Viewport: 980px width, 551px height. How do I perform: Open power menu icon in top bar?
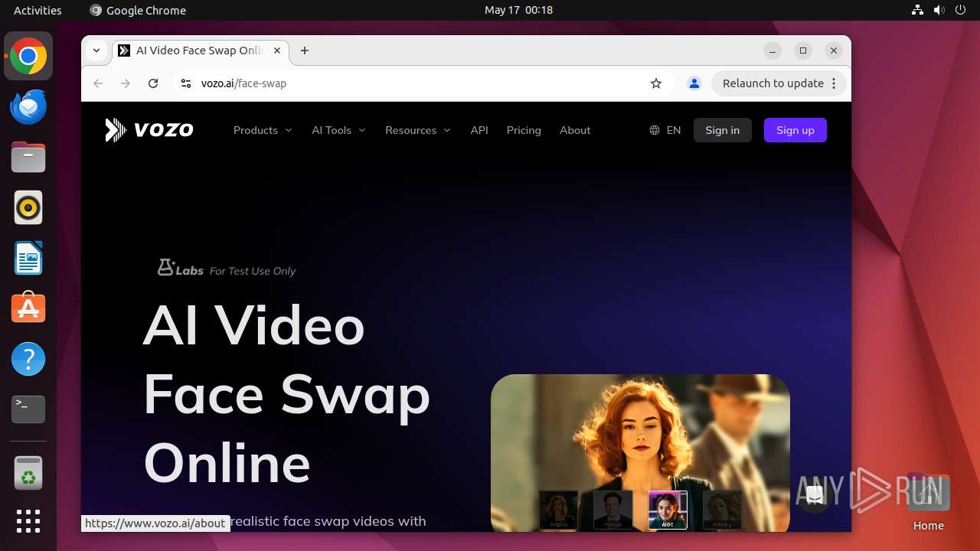coord(960,10)
